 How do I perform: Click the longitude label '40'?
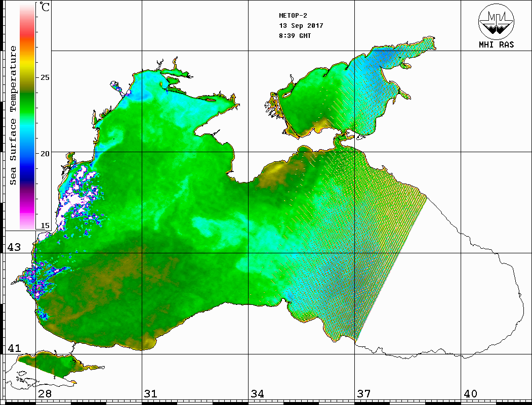pyautogui.click(x=470, y=393)
